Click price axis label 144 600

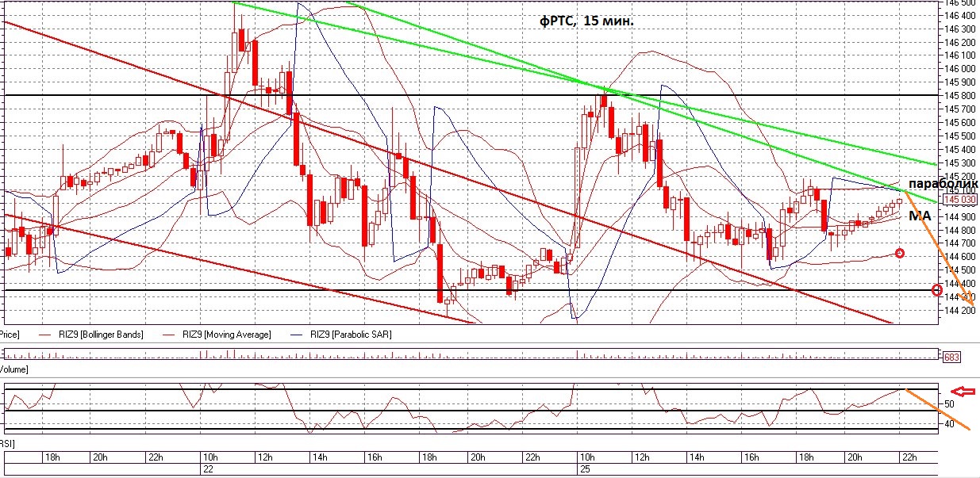(959, 256)
